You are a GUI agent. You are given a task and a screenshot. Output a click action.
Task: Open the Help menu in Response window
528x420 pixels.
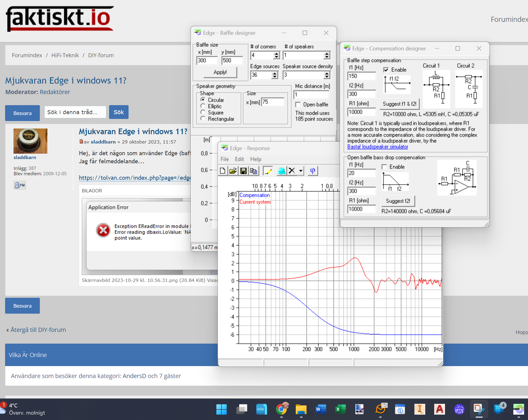pos(256,159)
